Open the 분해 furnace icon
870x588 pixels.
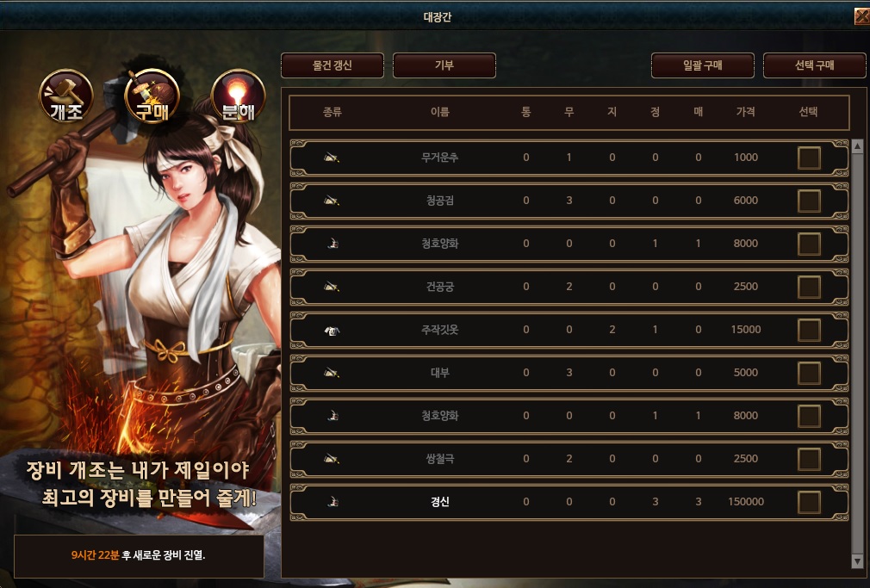(239, 96)
